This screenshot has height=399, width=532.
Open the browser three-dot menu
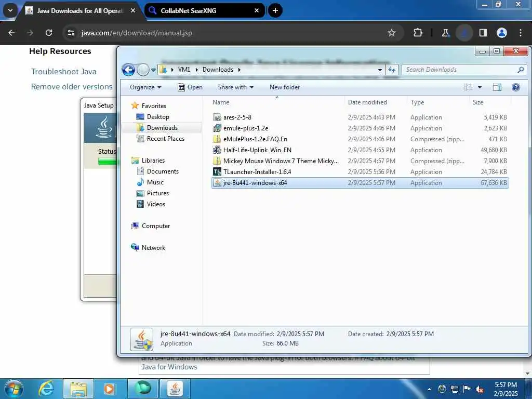(x=521, y=33)
